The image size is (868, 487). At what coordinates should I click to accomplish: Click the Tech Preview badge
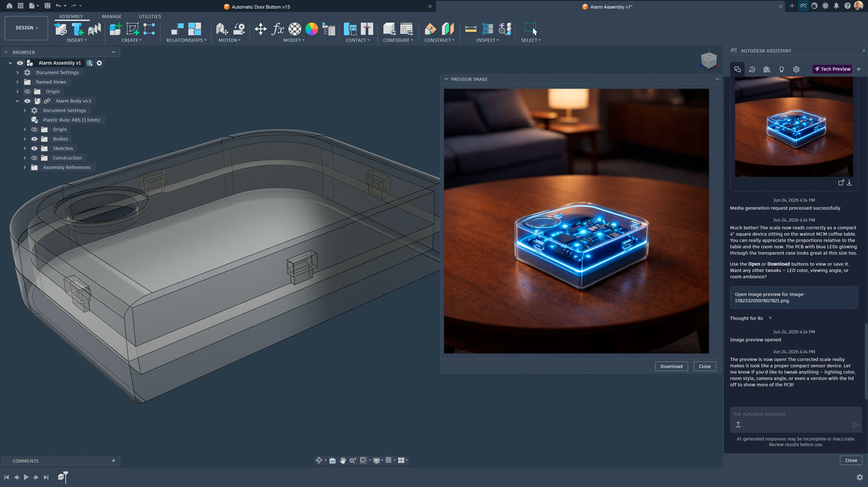[832, 69]
